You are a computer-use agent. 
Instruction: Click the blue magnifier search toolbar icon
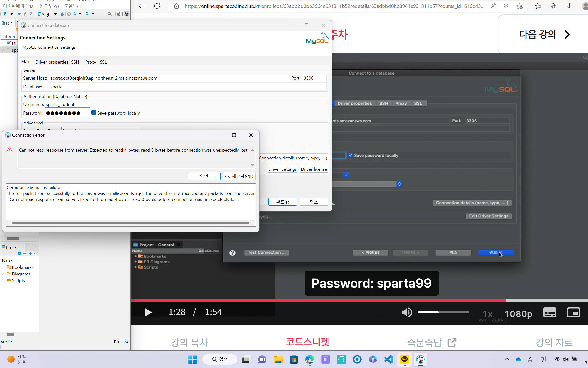[87, 14]
